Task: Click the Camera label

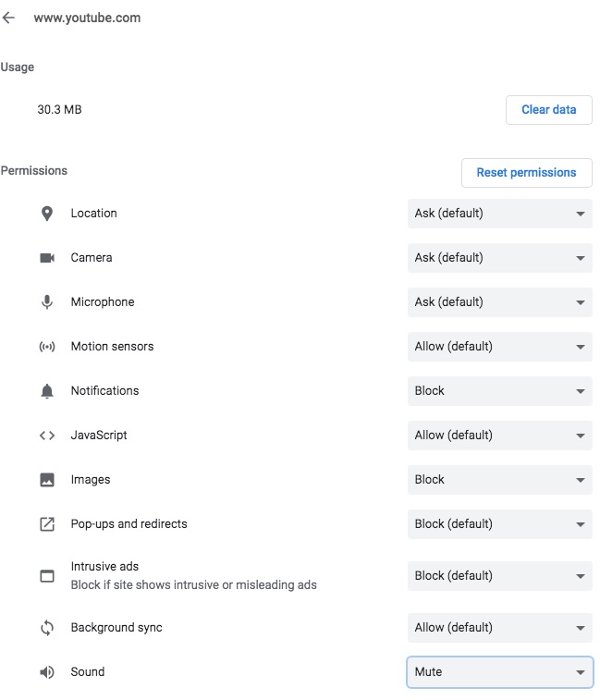Action: click(92, 258)
